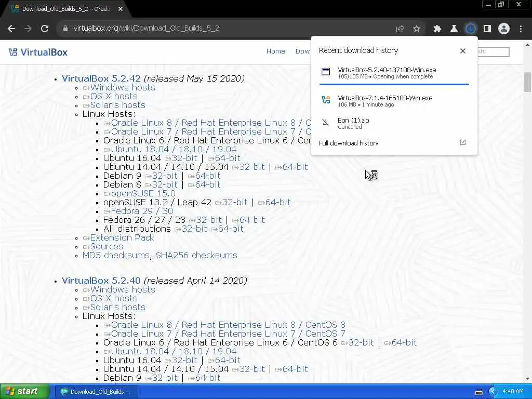The width and height of the screenshot is (532, 399).
Task: Click the VirtualBox-7.1.4 installer icon
Action: pos(326,100)
